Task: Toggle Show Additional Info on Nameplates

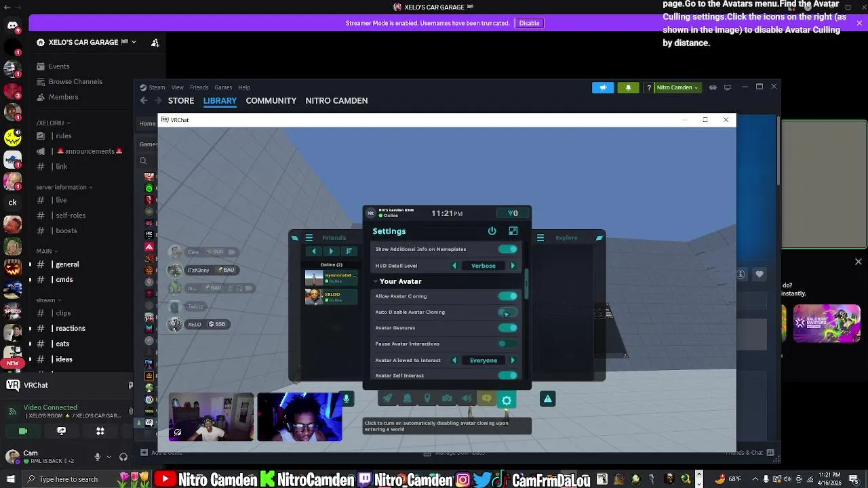Action: [507, 249]
